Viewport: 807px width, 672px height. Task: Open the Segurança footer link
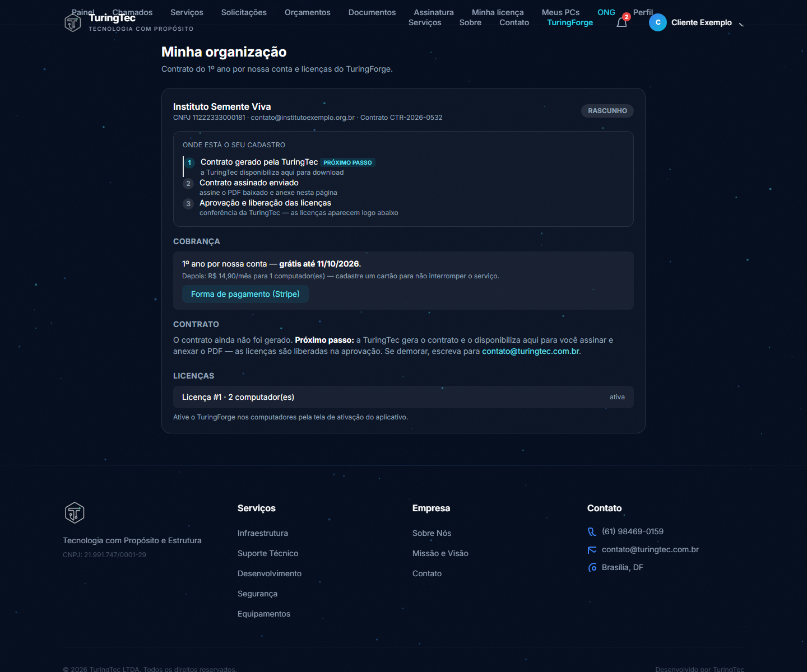pyautogui.click(x=257, y=594)
